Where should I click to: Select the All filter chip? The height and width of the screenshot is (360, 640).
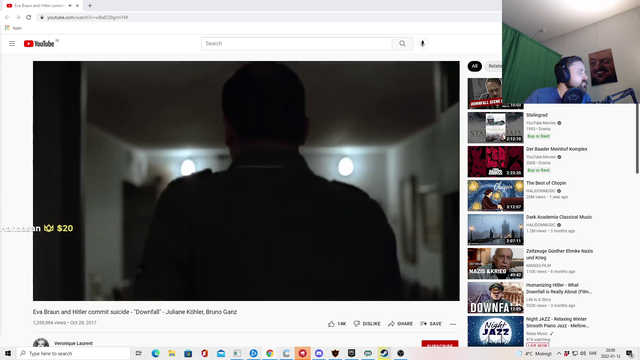475,66
